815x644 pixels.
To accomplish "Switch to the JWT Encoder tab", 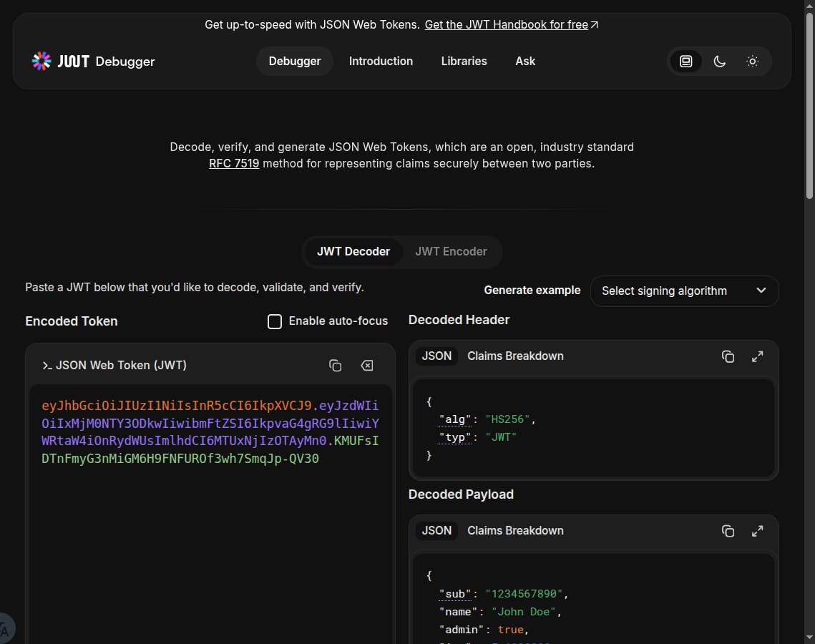I will [451, 251].
